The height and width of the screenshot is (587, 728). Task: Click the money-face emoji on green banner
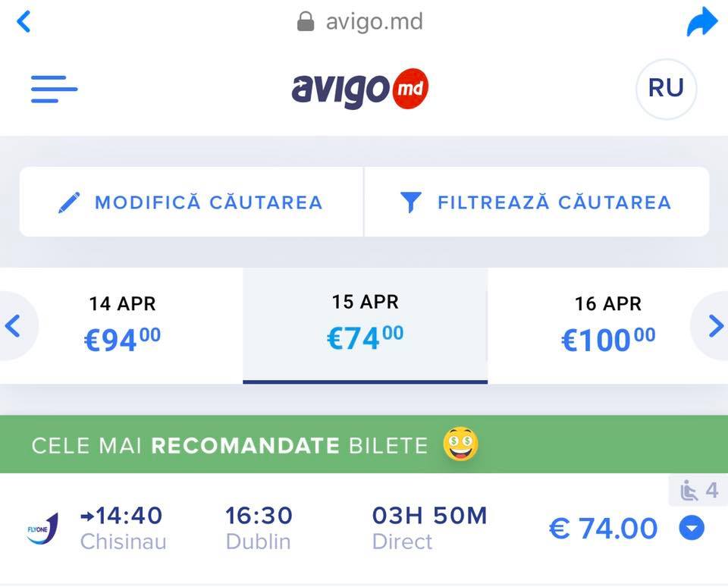460,444
